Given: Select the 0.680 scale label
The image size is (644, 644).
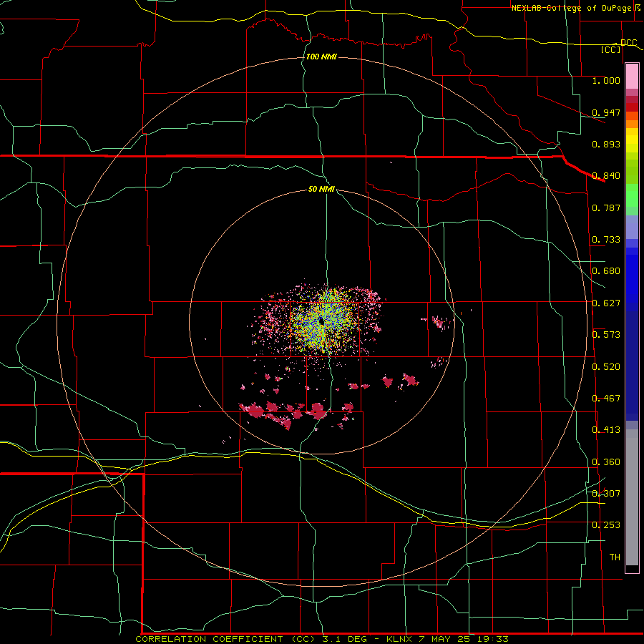Looking at the screenshot, I should tap(606, 271).
